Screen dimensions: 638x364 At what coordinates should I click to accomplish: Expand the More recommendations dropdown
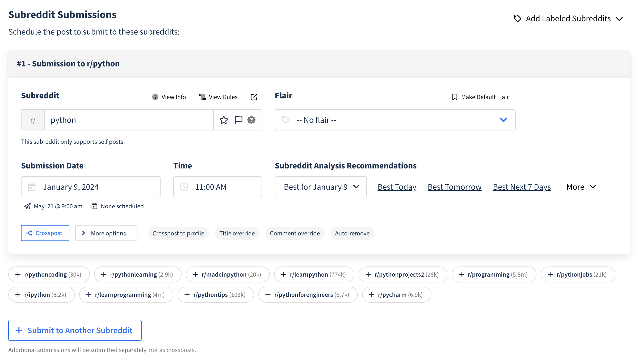pyautogui.click(x=581, y=187)
